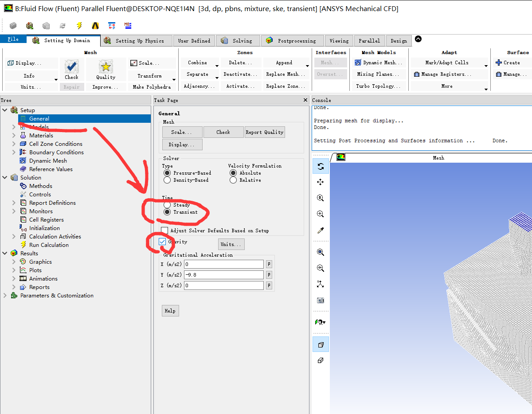The height and width of the screenshot is (414, 532).
Task: Click the black-and-yellow ANSYS logo icon
Action: [x=95, y=26]
